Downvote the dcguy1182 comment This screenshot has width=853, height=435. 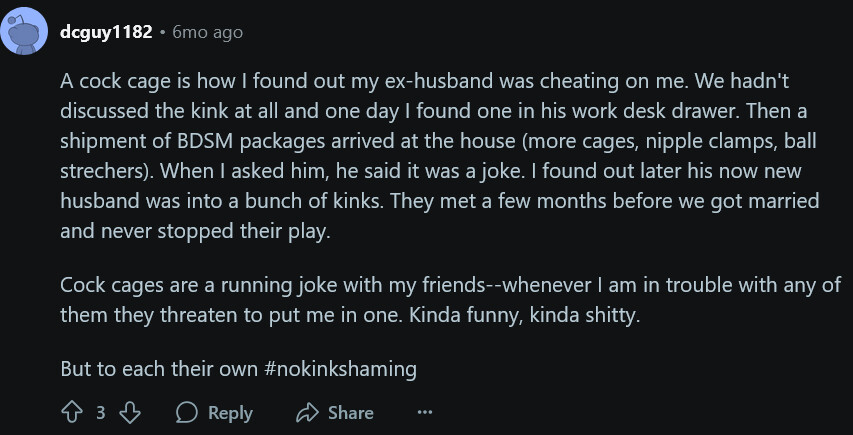[x=130, y=412]
